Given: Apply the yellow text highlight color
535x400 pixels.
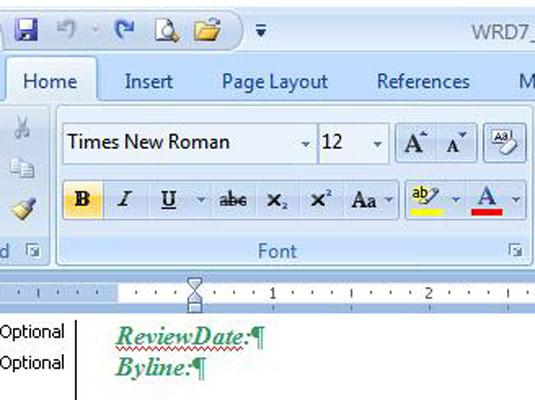Looking at the screenshot, I should pos(427,201).
